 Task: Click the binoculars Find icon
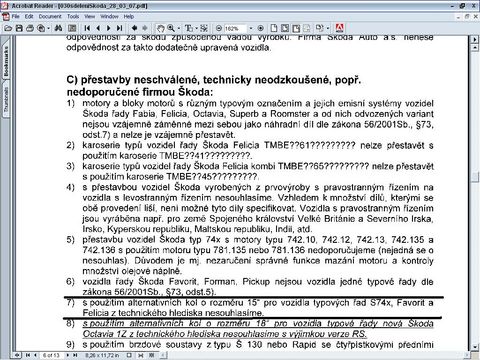tap(59, 28)
